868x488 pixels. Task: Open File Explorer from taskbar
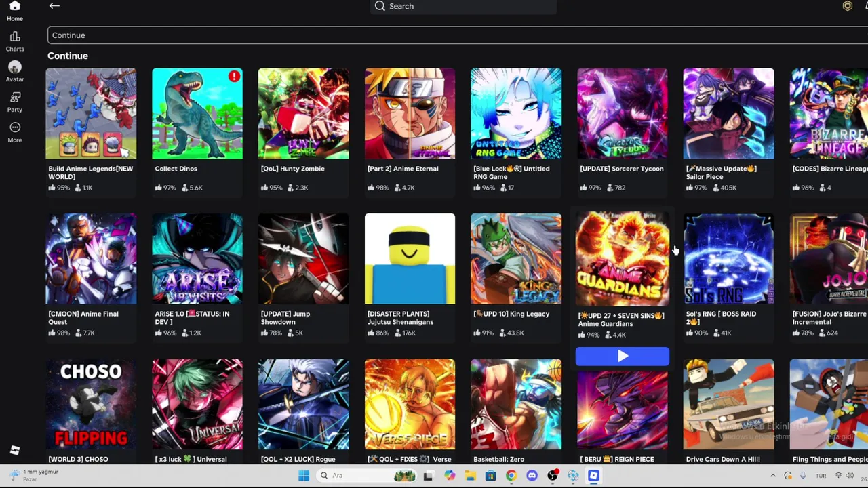469,476
